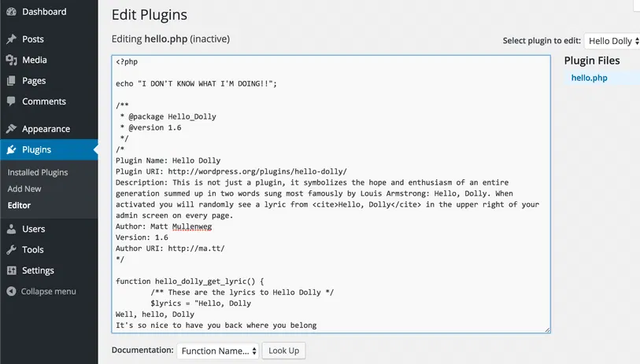Click the textarea resize handle corner
The height and width of the screenshot is (364, 640).
(547, 329)
